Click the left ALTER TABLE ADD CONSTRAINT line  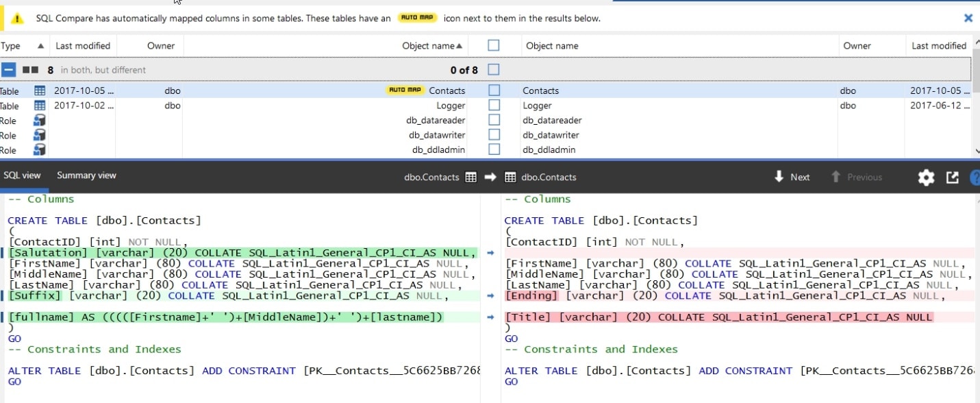pos(244,371)
